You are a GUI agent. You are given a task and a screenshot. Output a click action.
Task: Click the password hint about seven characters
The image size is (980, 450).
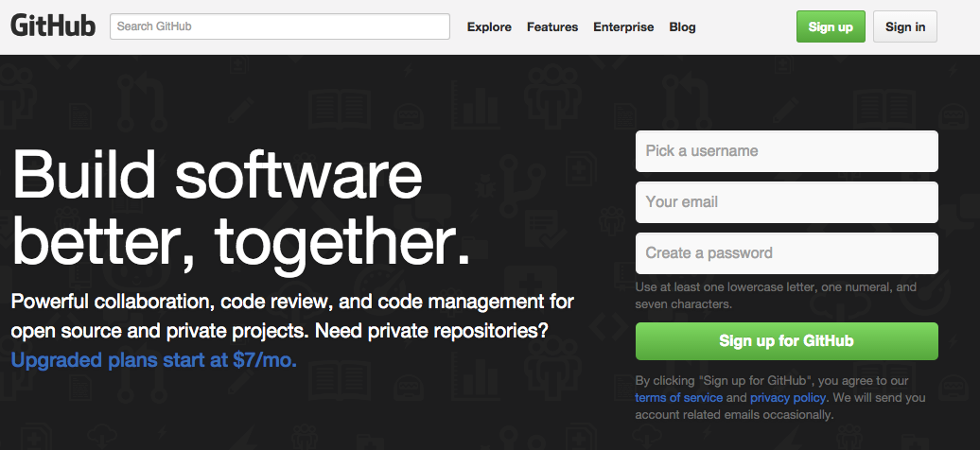coord(776,296)
